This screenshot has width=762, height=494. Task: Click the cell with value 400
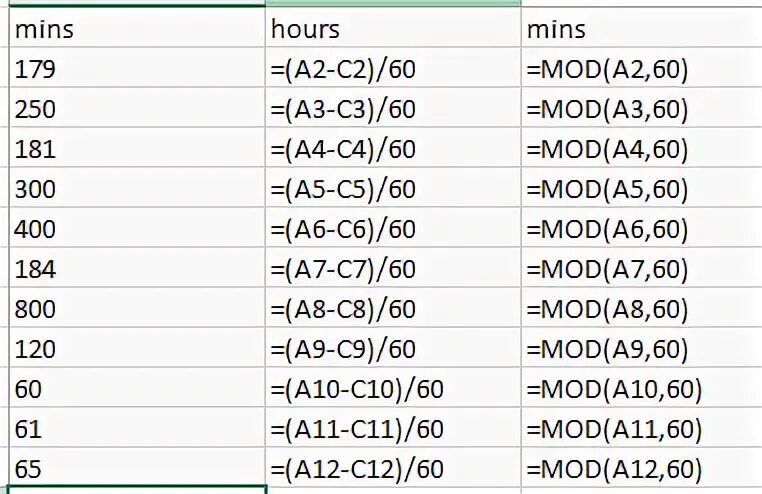137,227
